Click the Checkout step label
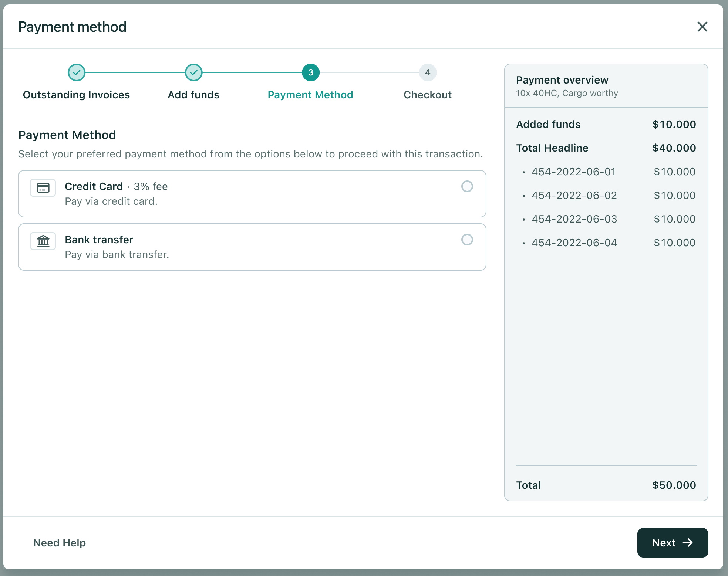Viewport: 728px width, 576px height. [428, 95]
